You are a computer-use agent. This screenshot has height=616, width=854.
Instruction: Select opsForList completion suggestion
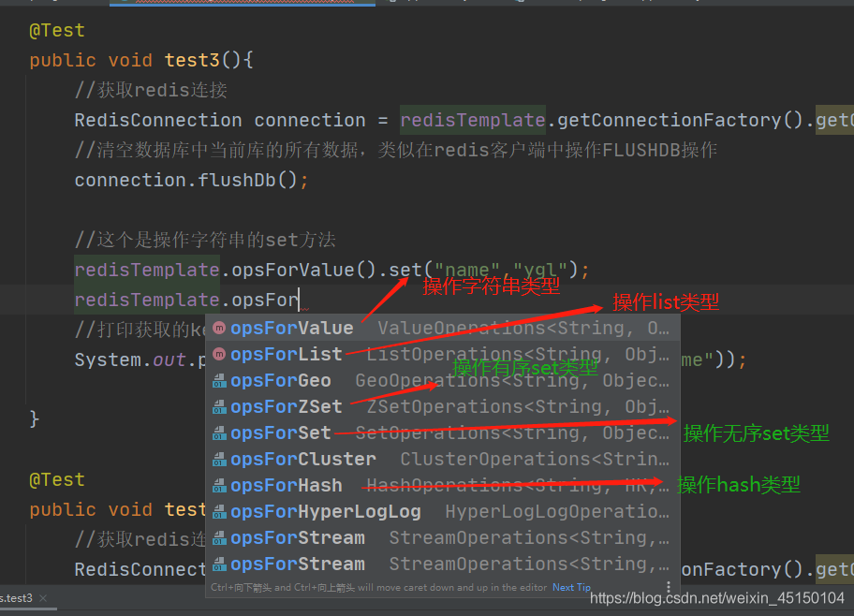coord(442,355)
